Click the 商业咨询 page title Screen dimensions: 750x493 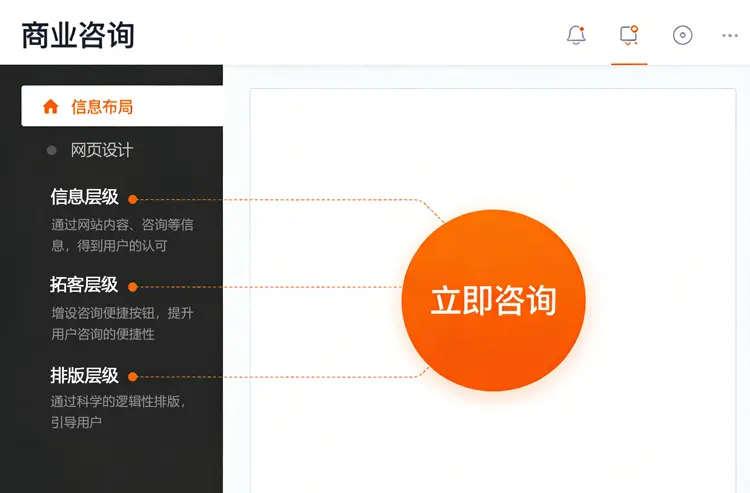tap(78, 35)
